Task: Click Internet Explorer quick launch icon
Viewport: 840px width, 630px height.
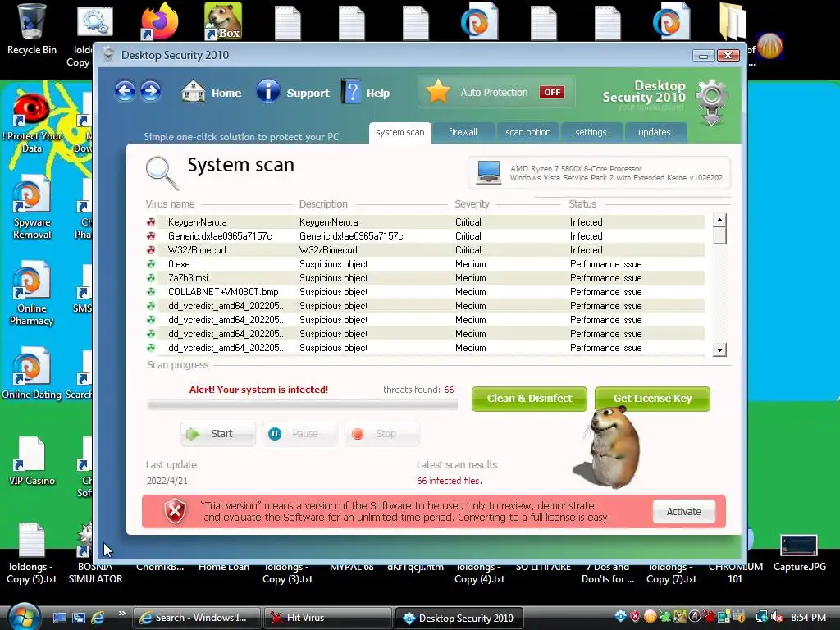Action: click(x=98, y=618)
